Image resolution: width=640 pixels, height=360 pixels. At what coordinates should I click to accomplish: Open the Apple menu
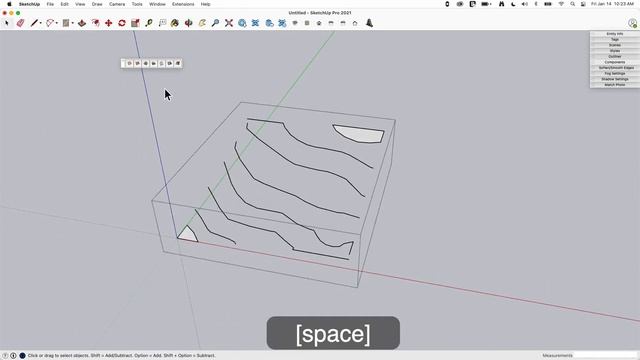(x=9, y=4)
